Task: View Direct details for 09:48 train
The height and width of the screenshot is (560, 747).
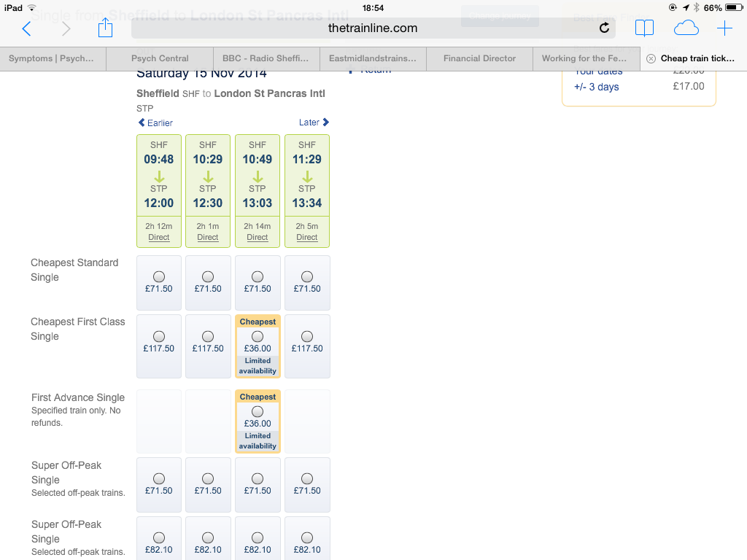Action: (x=159, y=237)
